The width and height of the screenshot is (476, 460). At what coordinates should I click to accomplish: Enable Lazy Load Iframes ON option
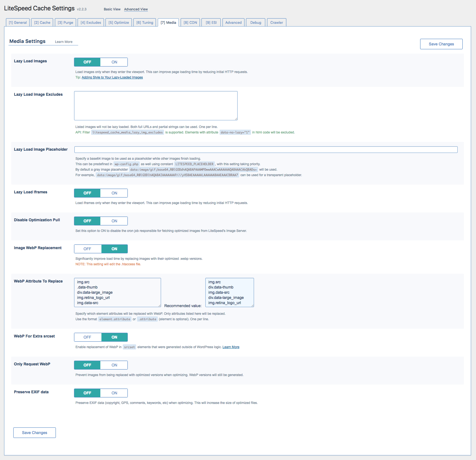(114, 193)
